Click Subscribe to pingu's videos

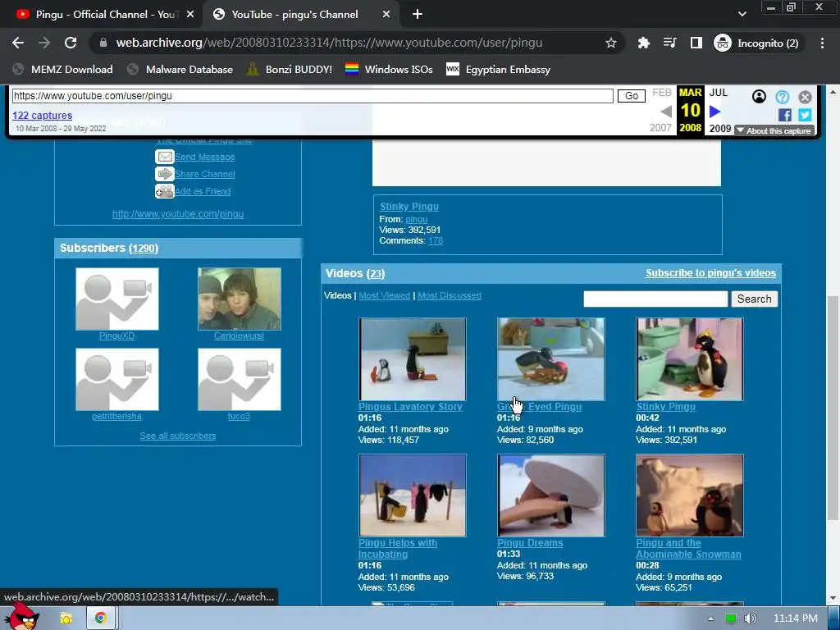pyautogui.click(x=710, y=272)
